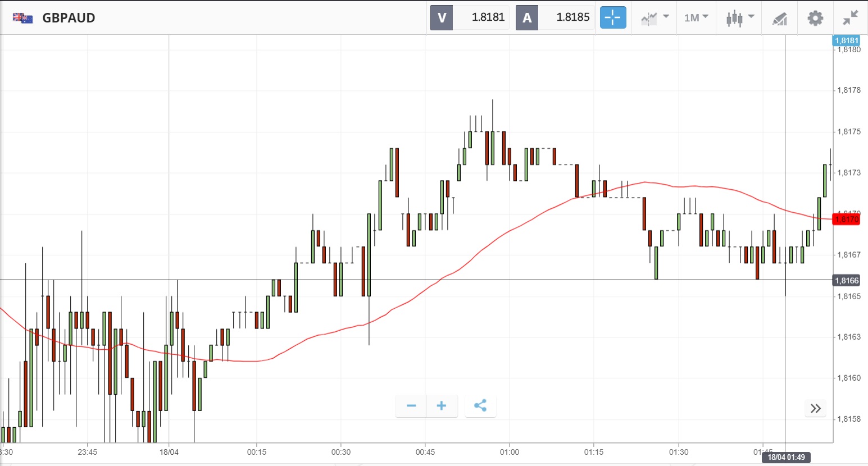
Task: Open the candlestick chart type dropdown
Action: click(x=739, y=18)
